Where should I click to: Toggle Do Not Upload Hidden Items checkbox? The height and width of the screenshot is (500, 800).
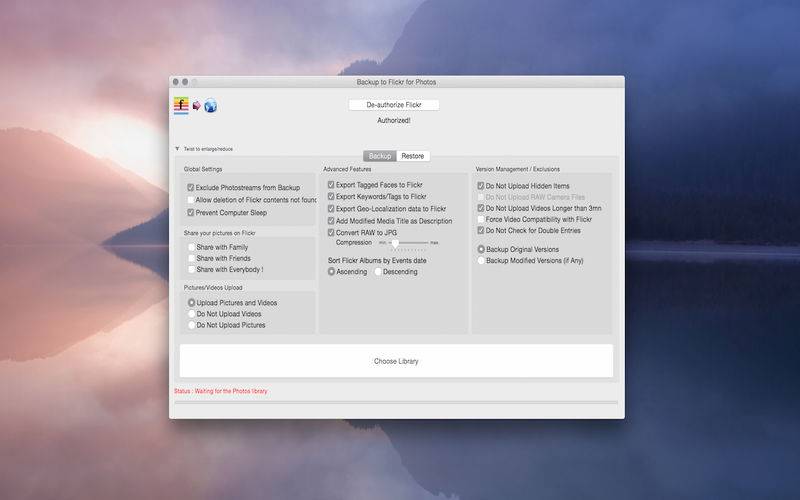pyautogui.click(x=481, y=186)
